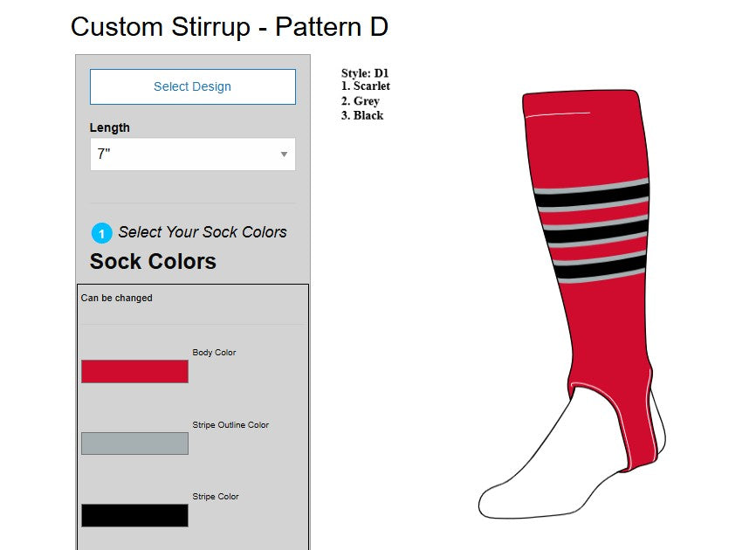Click the Custom Stirrup - Pattern D heading
The width and height of the screenshot is (756, 550).
(x=230, y=27)
